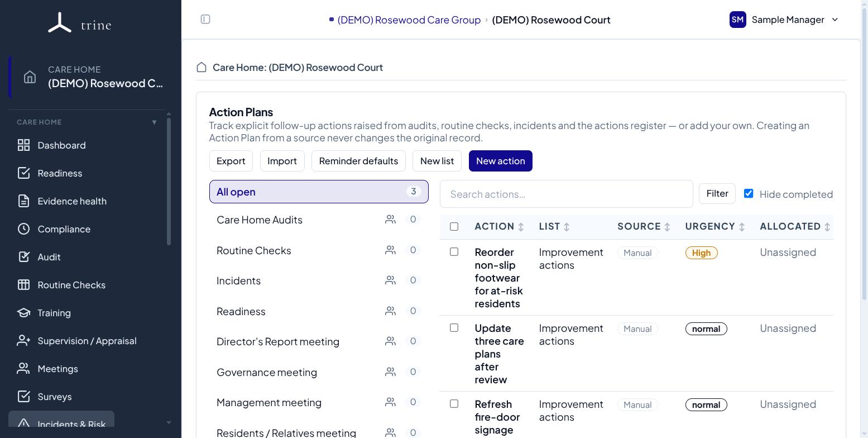Image resolution: width=868 pixels, height=438 pixels.
Task: Open the Reminder defaults settings
Action: 358,161
